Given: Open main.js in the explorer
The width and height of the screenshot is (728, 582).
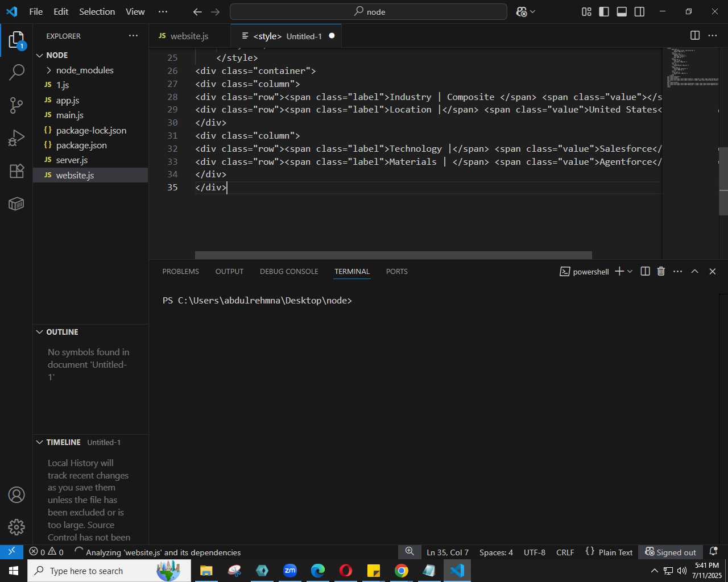Looking at the screenshot, I should click(91, 115).
